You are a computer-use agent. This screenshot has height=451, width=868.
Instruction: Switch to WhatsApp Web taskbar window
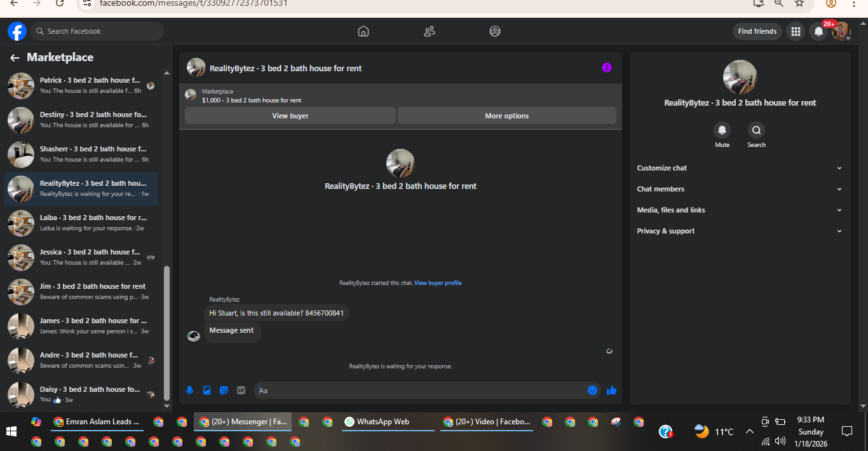(388, 422)
